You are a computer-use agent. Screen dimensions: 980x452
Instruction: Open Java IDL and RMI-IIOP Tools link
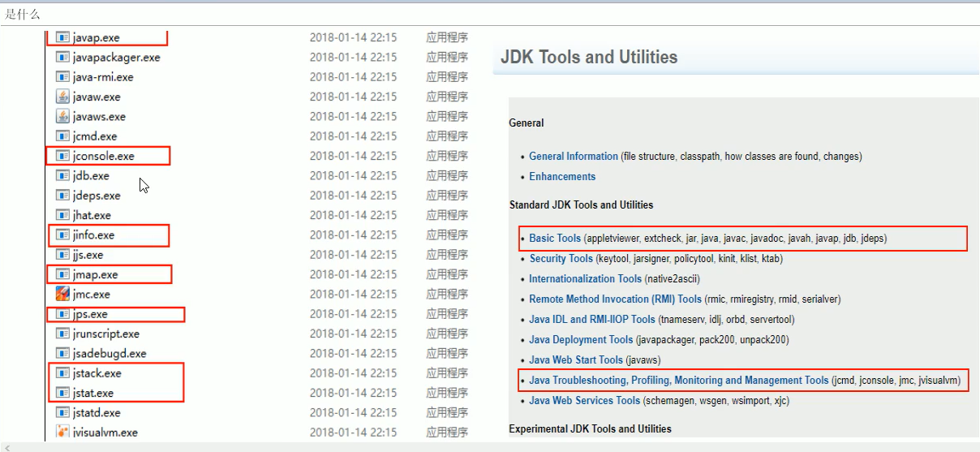click(x=592, y=319)
